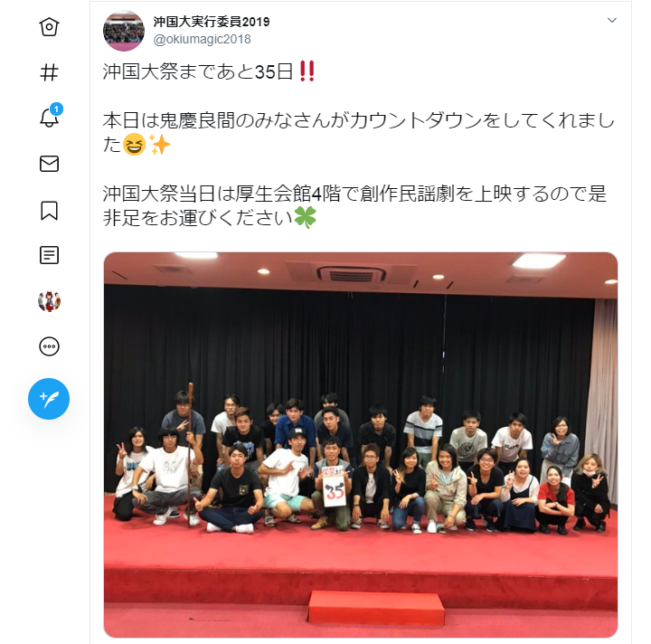Viewport: 651px width, 644px height.
Task: Click the four-leaf clover emoji in tweet
Action: tap(306, 218)
